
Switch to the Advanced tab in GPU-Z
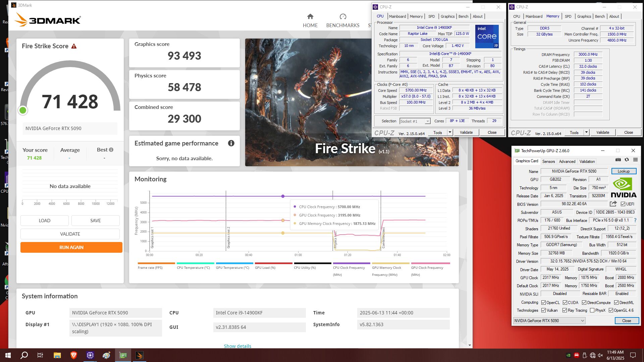567,162
